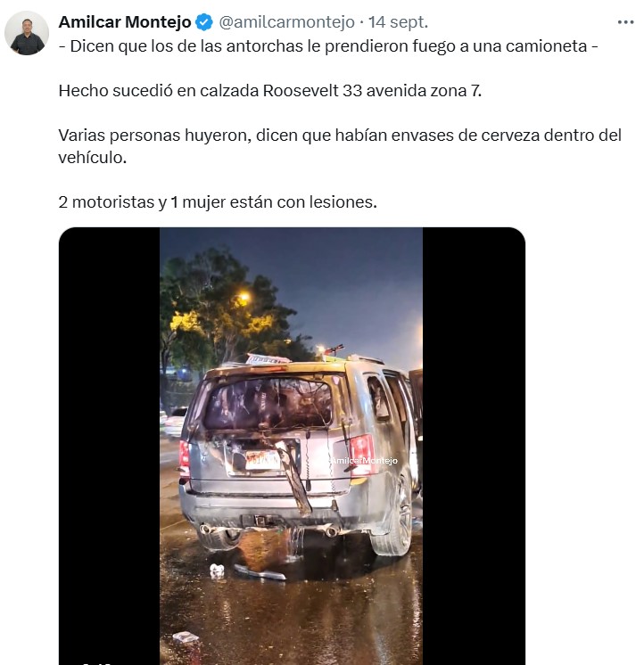This screenshot has width=644, height=665.
Task: Click the left black bar of video
Action: pos(110,446)
